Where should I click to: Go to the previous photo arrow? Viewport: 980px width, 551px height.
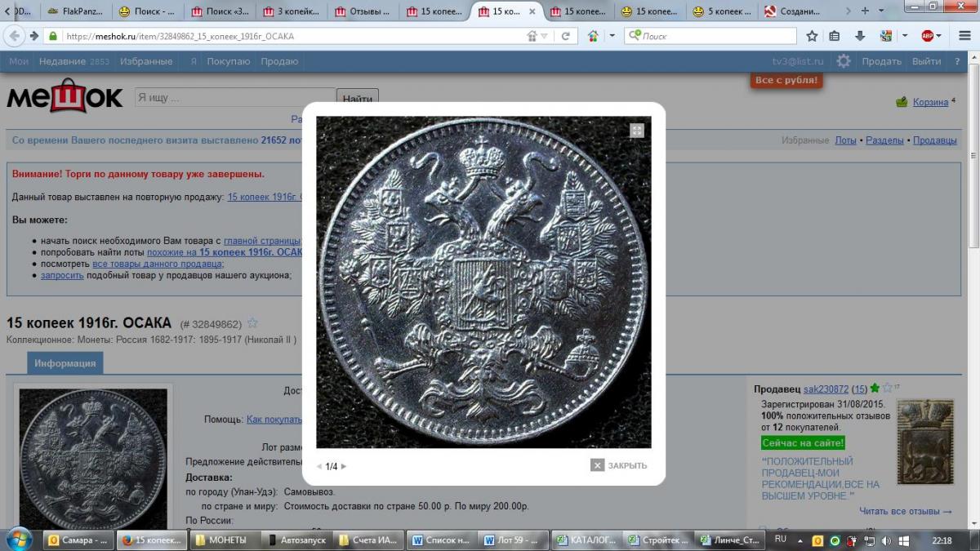tap(319, 467)
